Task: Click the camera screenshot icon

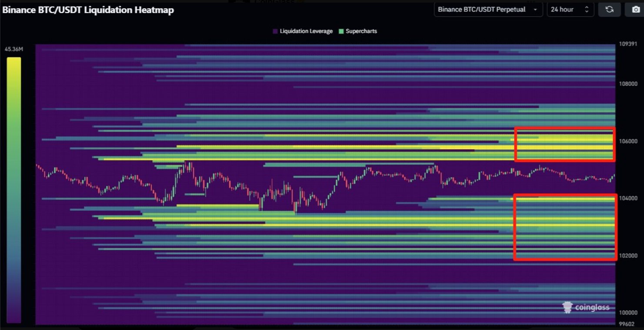Action: pyautogui.click(x=635, y=10)
